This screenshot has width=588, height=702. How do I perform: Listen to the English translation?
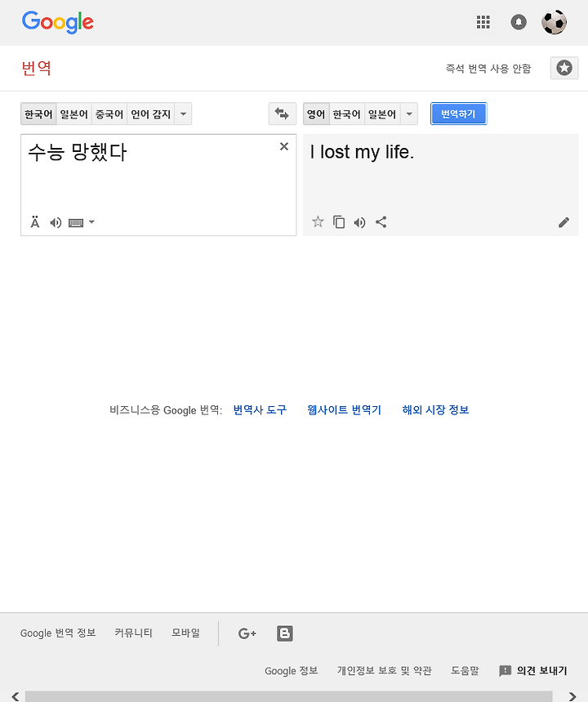(x=360, y=222)
